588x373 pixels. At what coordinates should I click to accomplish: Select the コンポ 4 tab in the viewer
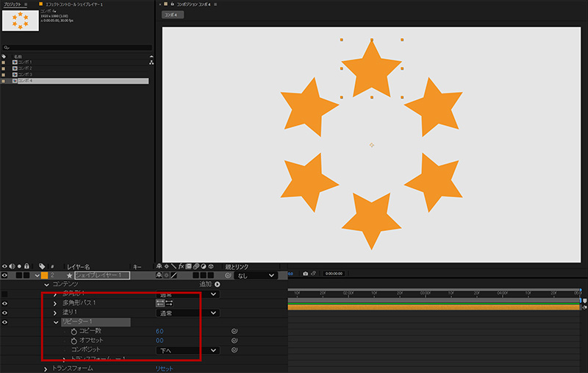click(x=173, y=14)
